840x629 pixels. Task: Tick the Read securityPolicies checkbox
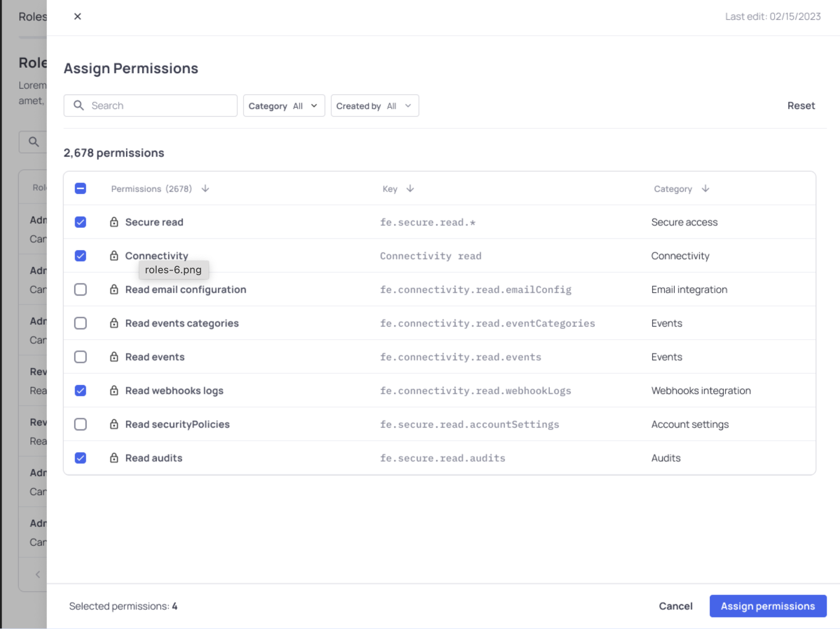[x=80, y=424]
